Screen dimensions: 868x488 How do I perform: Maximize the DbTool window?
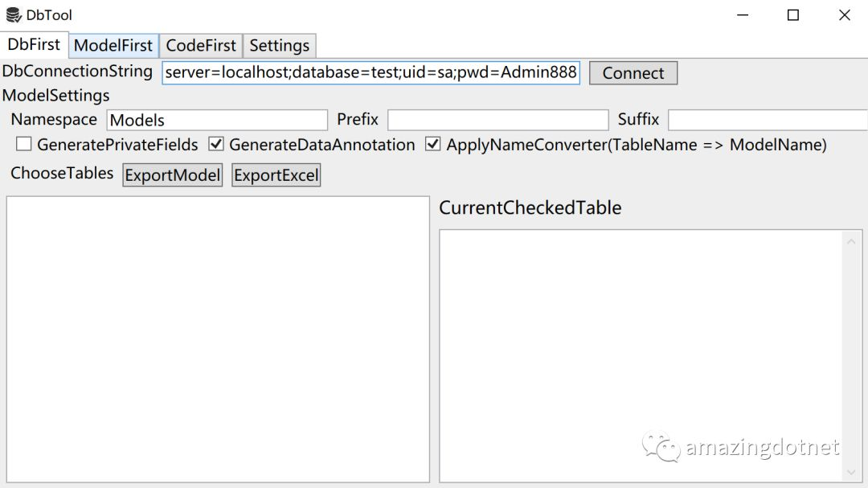click(x=793, y=15)
